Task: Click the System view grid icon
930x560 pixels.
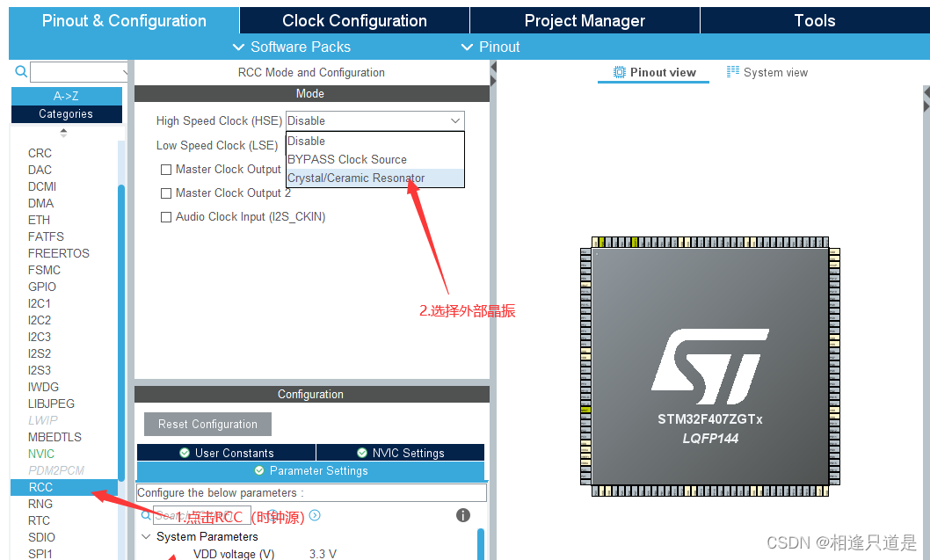Action: pos(733,72)
